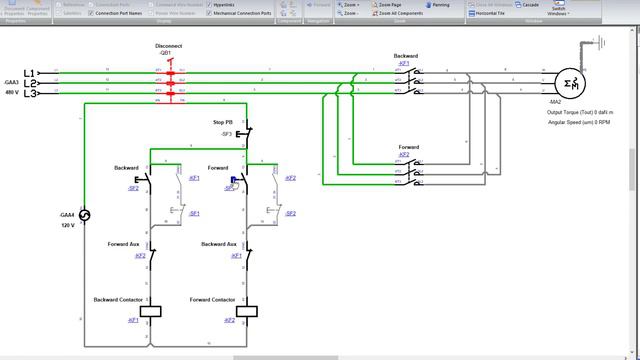640x360 pixels.
Task: Click the L1 line terminal label
Action: pos(29,73)
